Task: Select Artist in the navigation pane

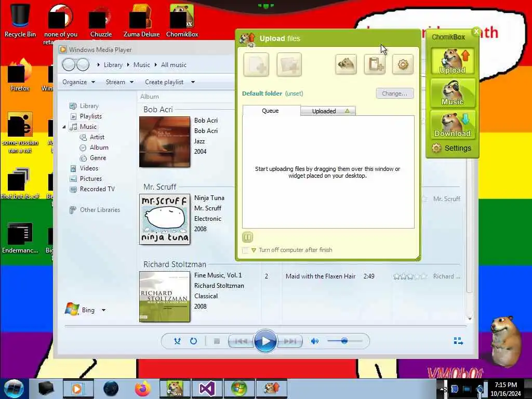Action: pyautogui.click(x=92, y=137)
